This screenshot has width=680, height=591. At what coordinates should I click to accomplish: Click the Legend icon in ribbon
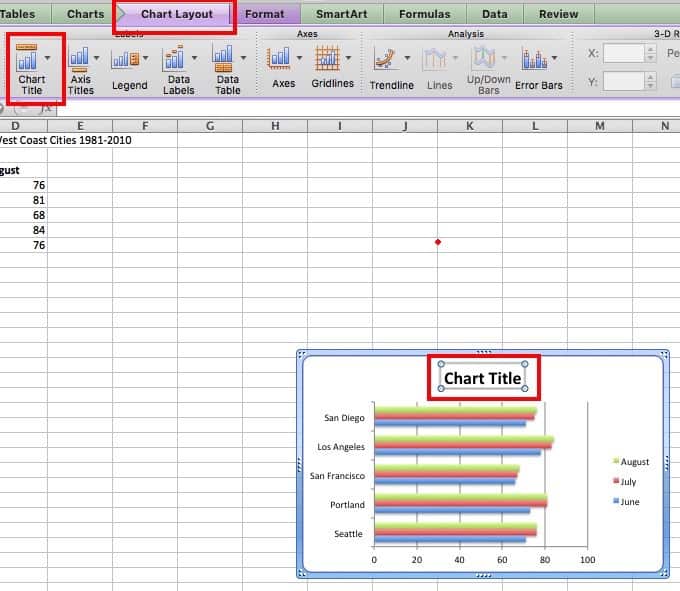coord(125,60)
